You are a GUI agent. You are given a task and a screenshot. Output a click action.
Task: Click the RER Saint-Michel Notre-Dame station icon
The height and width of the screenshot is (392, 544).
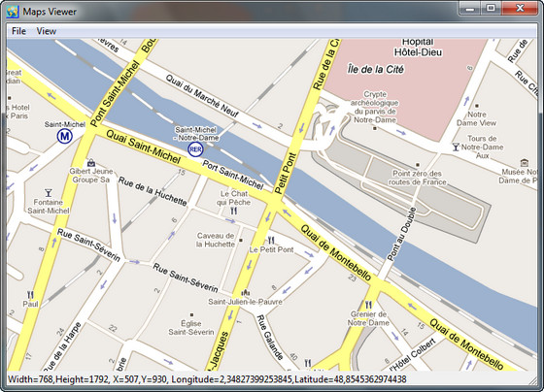click(195, 149)
